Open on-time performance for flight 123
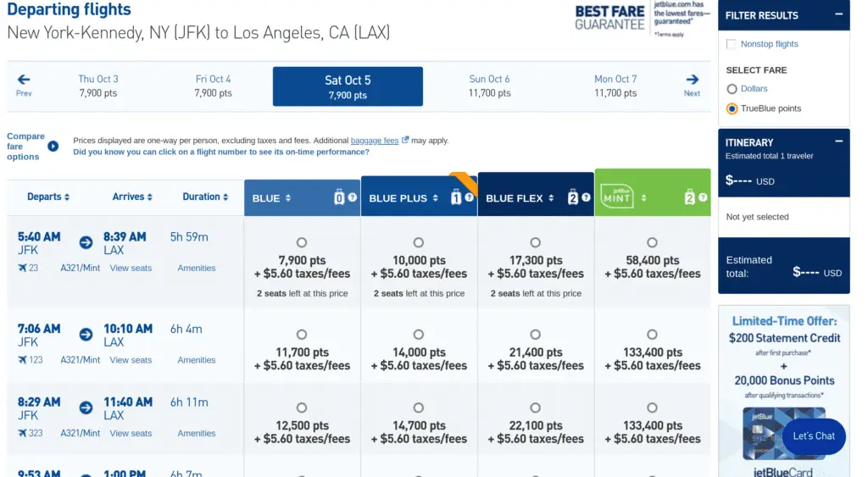The width and height of the screenshot is (868, 477). click(x=31, y=360)
